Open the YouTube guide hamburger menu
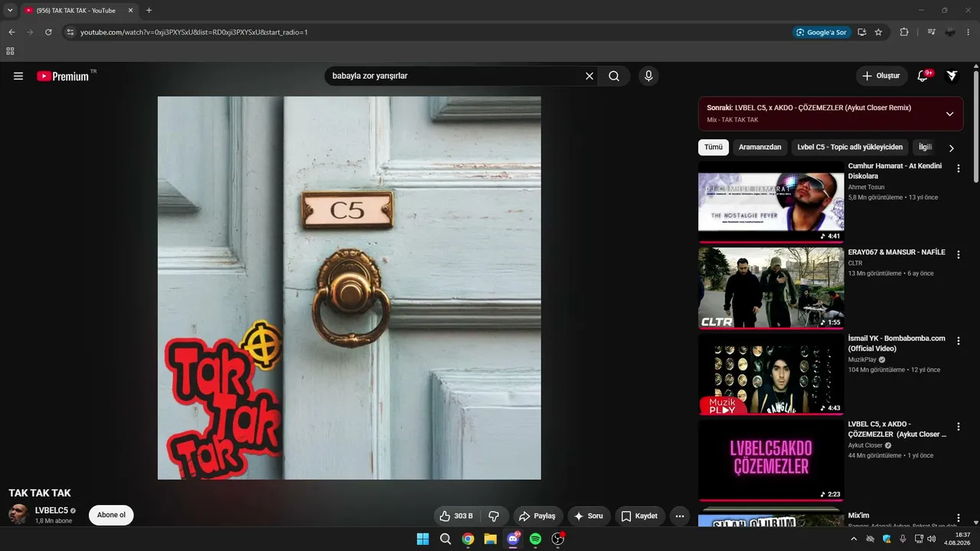The height and width of the screenshot is (551, 980). [x=18, y=76]
